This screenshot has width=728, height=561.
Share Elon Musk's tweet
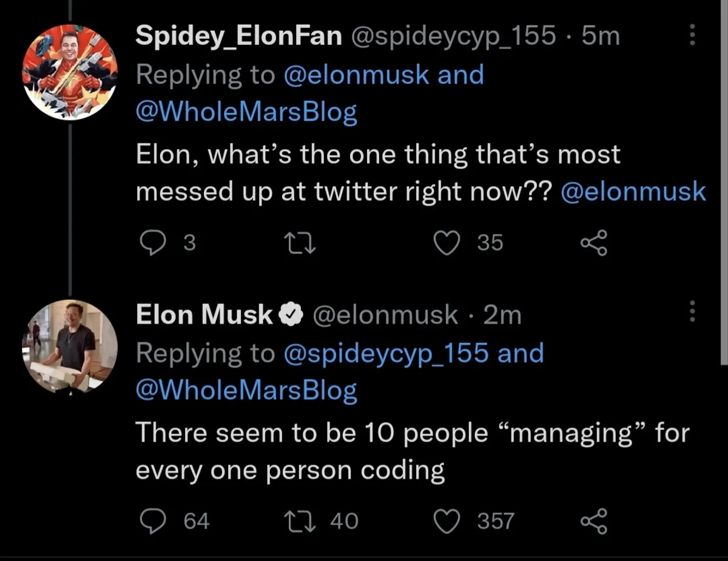pos(593,521)
